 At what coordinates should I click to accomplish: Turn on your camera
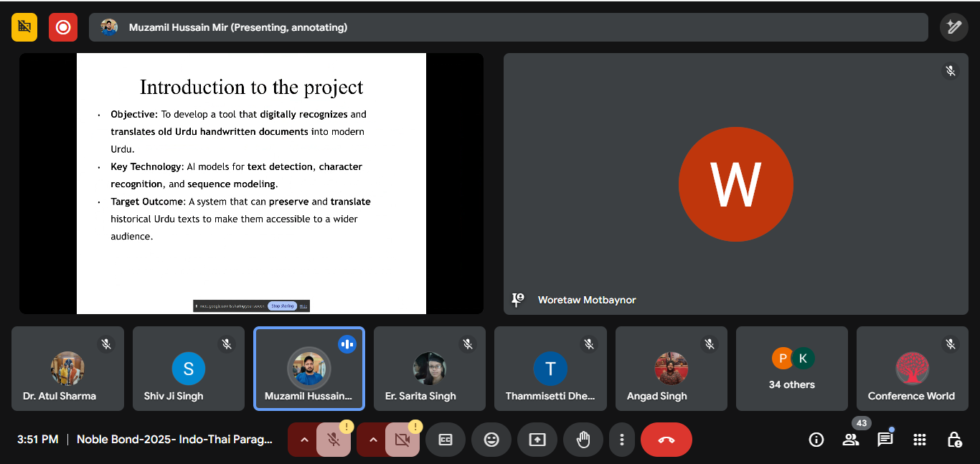click(402, 439)
